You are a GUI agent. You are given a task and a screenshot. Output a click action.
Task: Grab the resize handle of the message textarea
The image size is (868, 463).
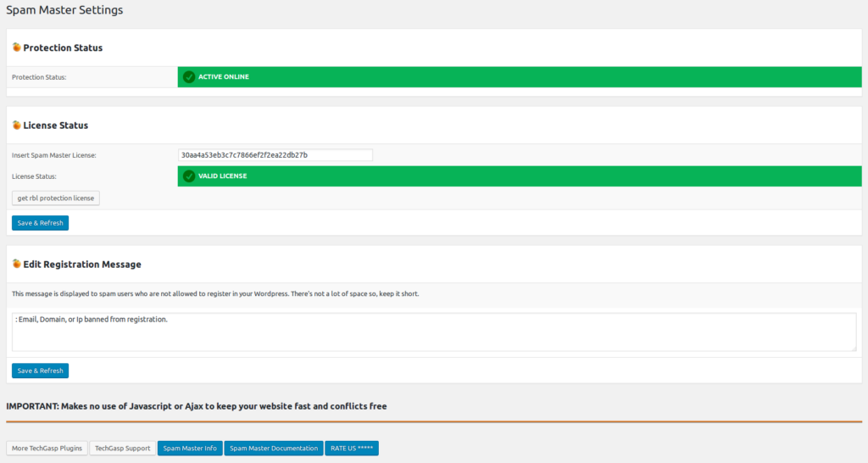[x=853, y=348]
